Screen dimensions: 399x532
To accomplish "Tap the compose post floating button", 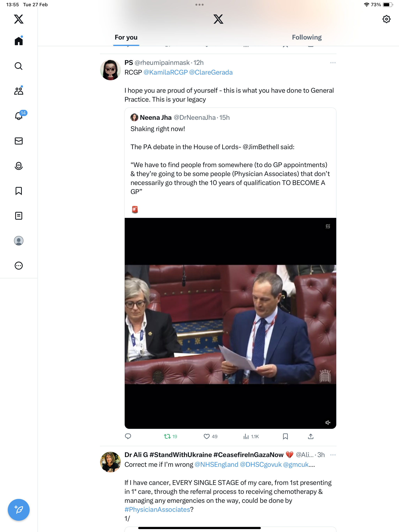I will click(x=19, y=510).
